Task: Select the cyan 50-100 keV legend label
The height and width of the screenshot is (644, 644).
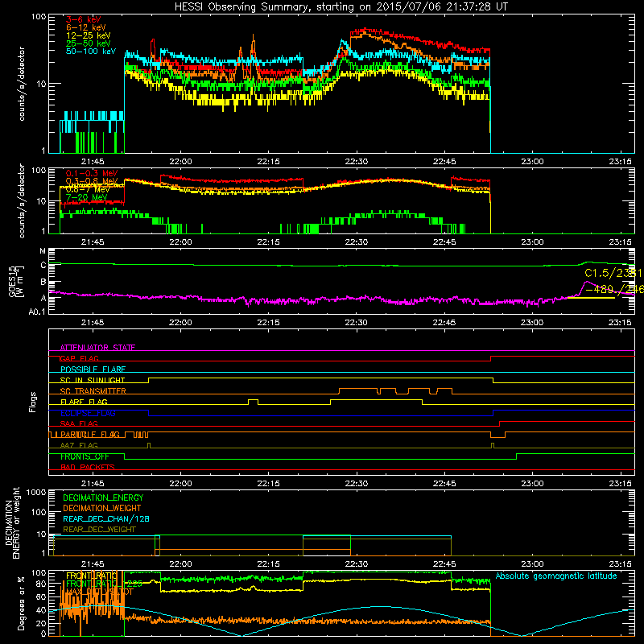Action: [91, 52]
